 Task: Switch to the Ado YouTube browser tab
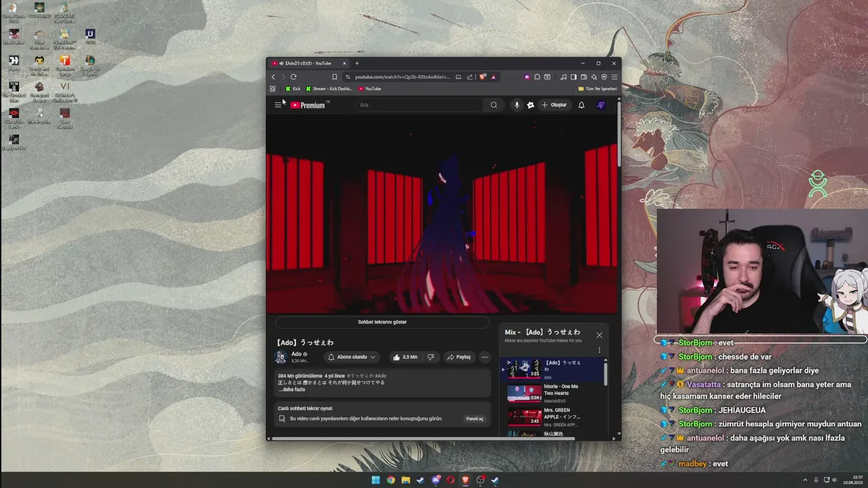[309, 63]
